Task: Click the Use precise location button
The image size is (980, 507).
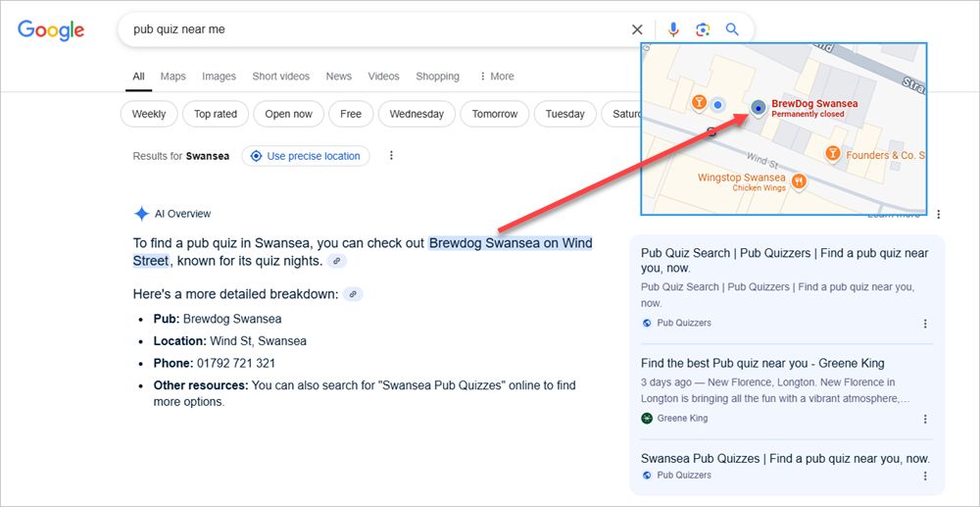Action: click(306, 156)
